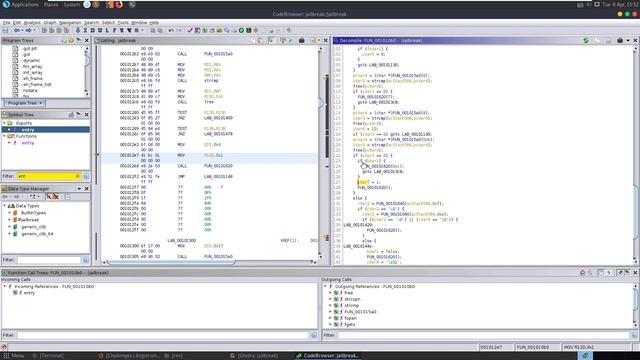This screenshot has height=360, width=640.
Task: Open the Search menu
Action: (x=91, y=23)
